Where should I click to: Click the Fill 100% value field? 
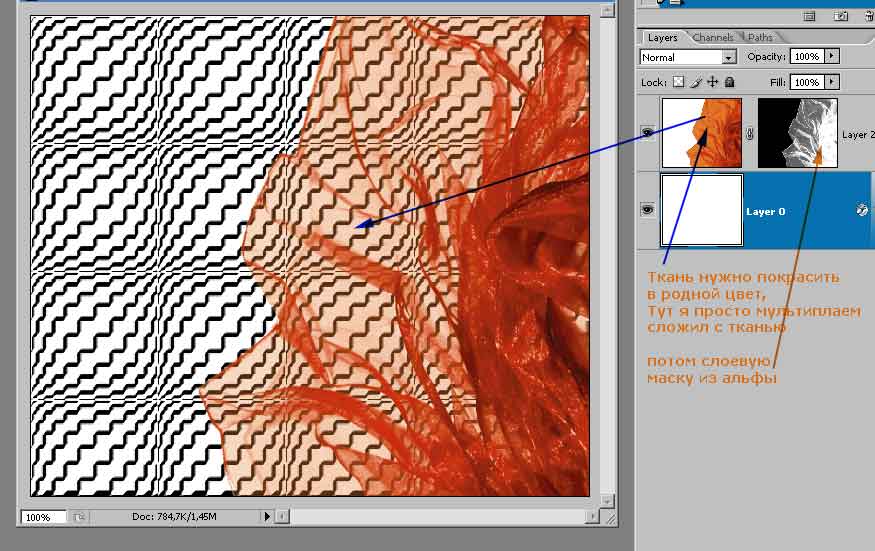click(x=807, y=82)
